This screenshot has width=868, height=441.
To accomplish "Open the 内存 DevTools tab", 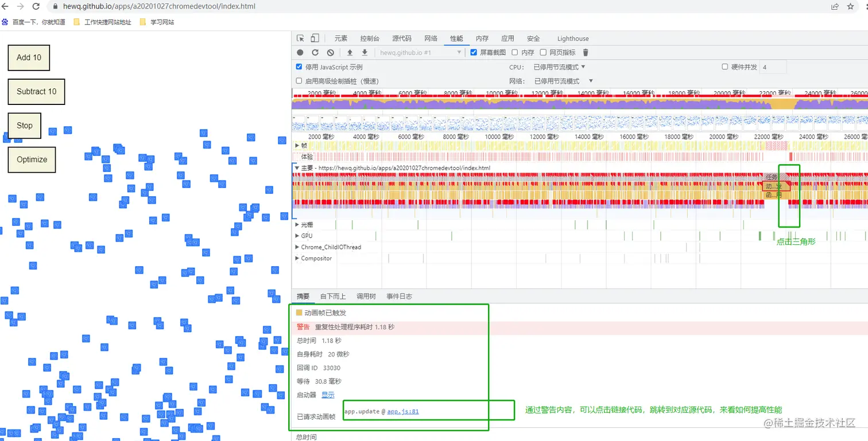I will 482,38.
